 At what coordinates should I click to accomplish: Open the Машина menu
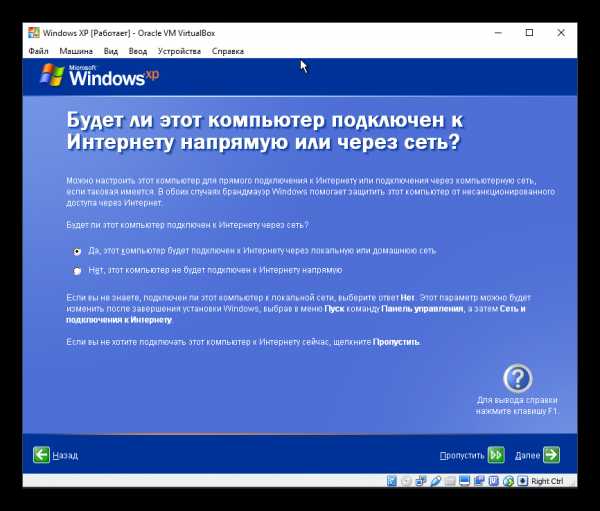(x=76, y=50)
